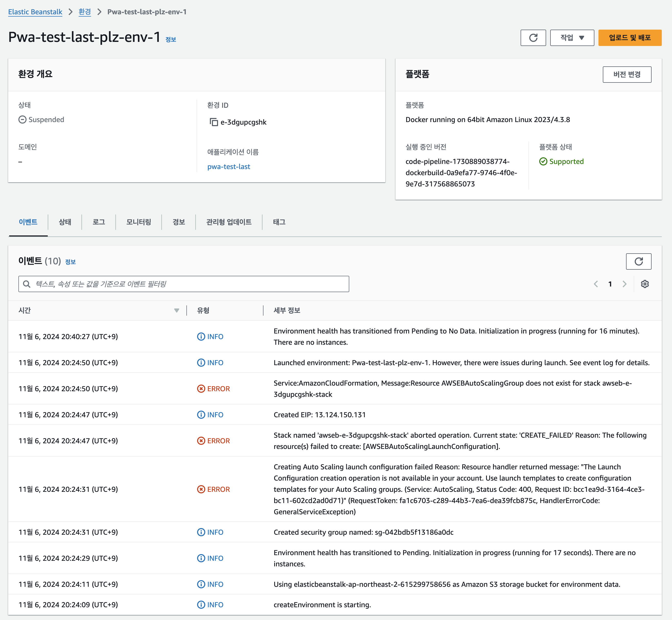Screen dimensions: 672x620
Task: Click environment ID text e-3dgupcgshk
Action: [x=243, y=122]
